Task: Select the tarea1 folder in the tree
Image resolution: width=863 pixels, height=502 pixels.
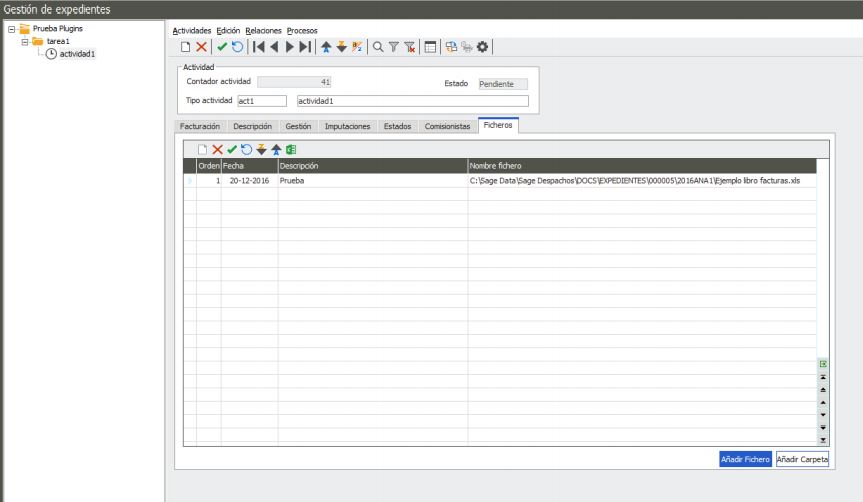Action: point(58,41)
